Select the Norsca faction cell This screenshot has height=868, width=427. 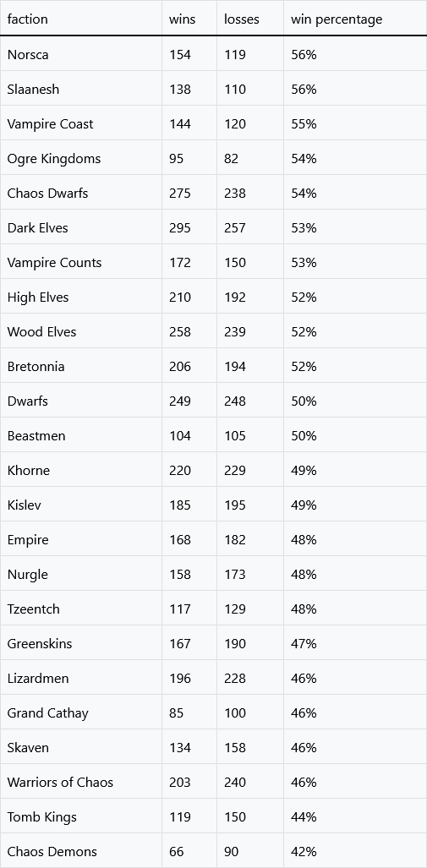pyautogui.click(x=81, y=54)
